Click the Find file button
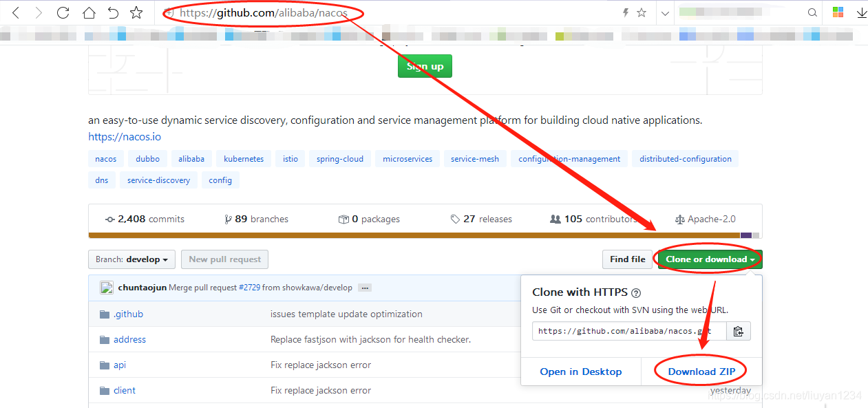 click(x=628, y=259)
